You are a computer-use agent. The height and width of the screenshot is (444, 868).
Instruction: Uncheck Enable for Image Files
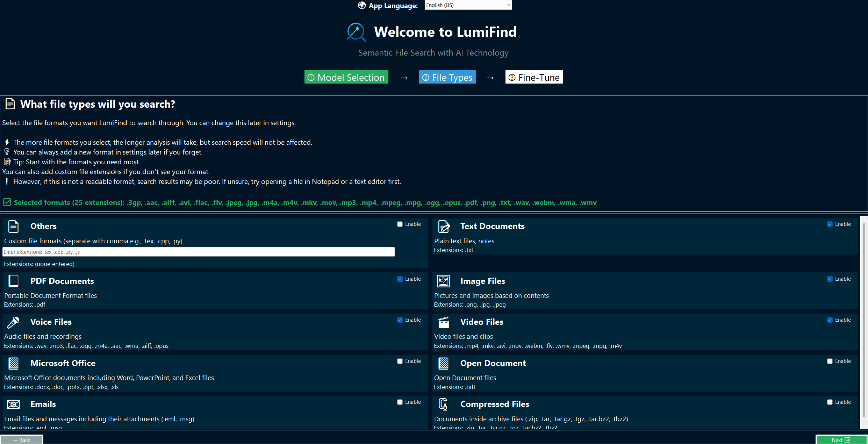pos(830,279)
